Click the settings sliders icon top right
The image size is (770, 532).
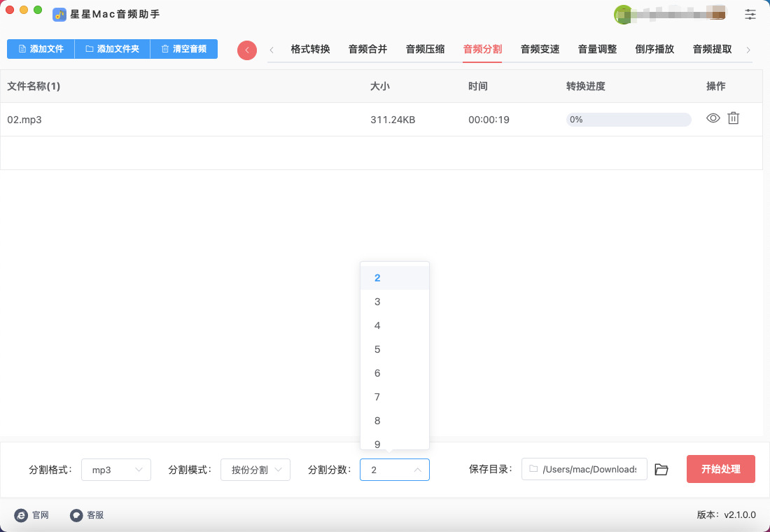click(x=750, y=14)
